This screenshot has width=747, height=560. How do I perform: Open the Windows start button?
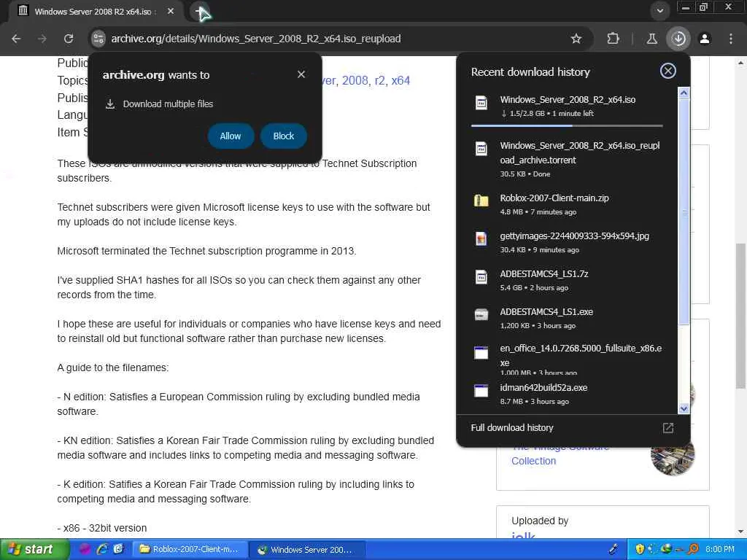point(34,549)
